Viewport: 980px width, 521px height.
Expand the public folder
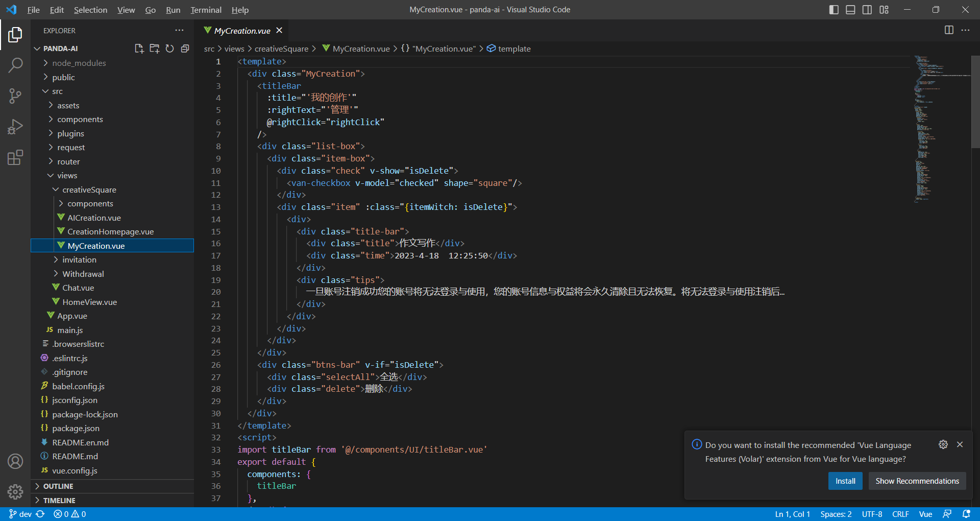click(112, 77)
